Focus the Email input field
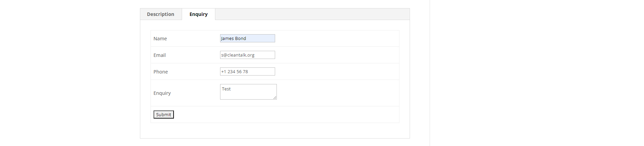 [x=247, y=55]
